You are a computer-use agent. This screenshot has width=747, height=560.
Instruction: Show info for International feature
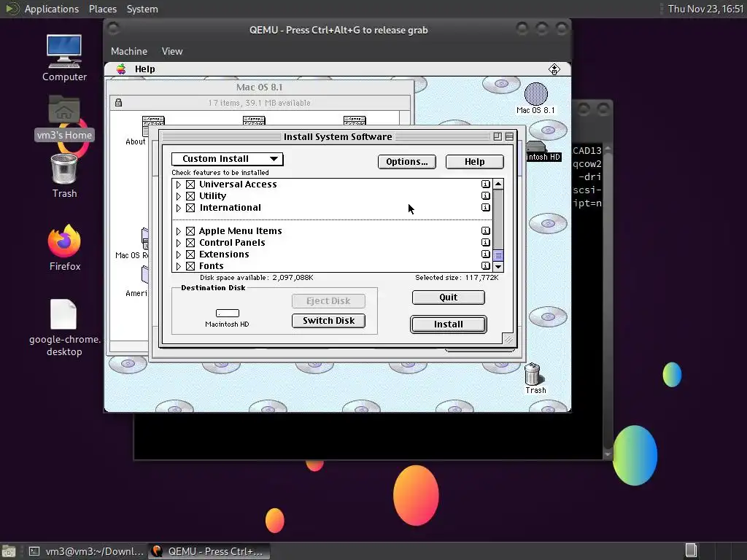pyautogui.click(x=485, y=208)
